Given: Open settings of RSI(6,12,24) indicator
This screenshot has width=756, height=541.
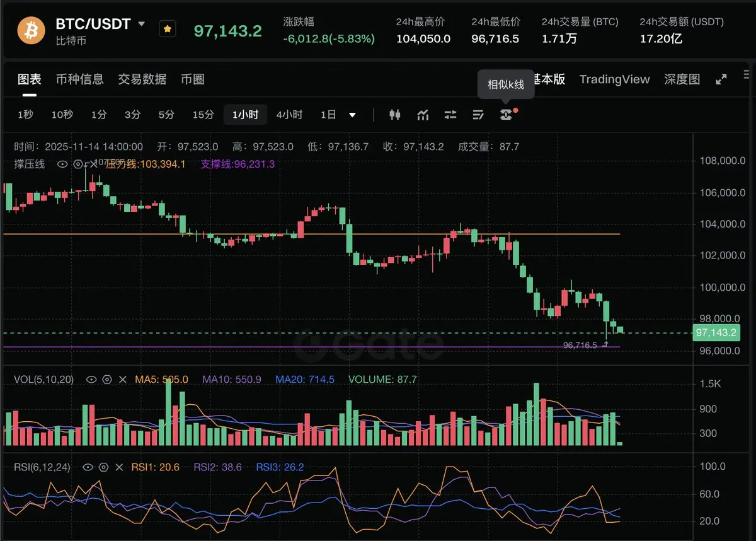Looking at the screenshot, I should pyautogui.click(x=104, y=467).
